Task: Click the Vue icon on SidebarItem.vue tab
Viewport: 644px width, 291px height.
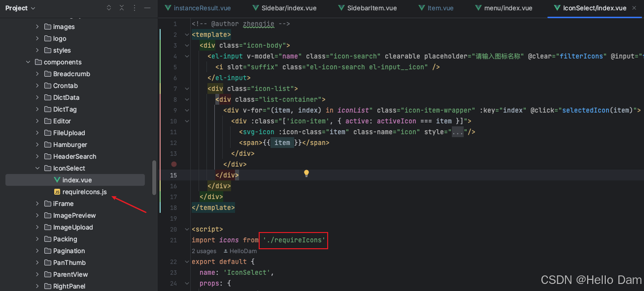Action: tap(342, 8)
